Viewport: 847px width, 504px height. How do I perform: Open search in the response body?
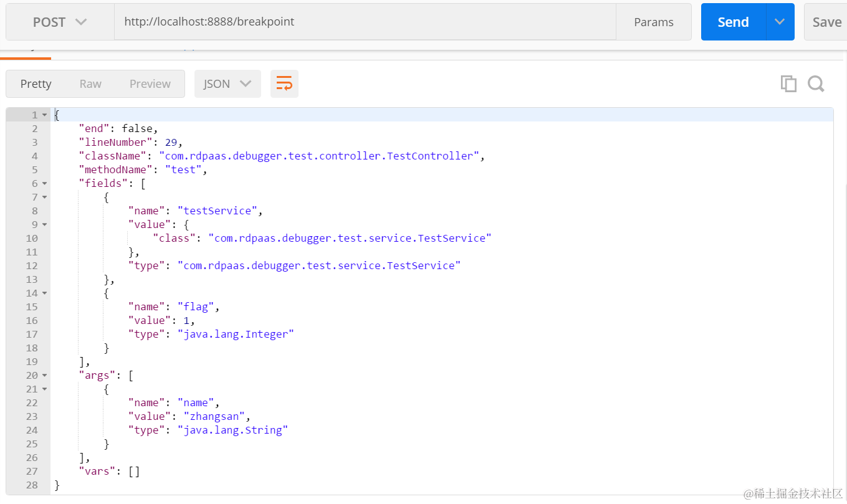[x=816, y=83]
